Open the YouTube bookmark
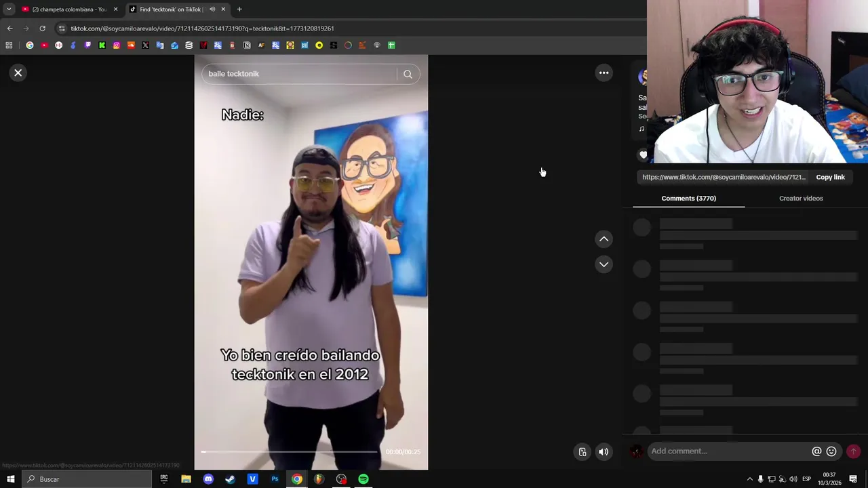Screen dimensions: 868x488 44,45
